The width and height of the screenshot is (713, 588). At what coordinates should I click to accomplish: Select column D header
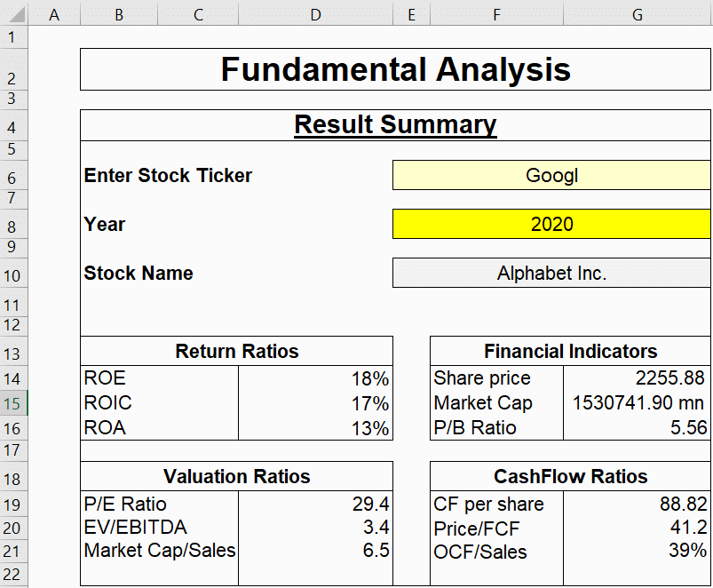315,15
